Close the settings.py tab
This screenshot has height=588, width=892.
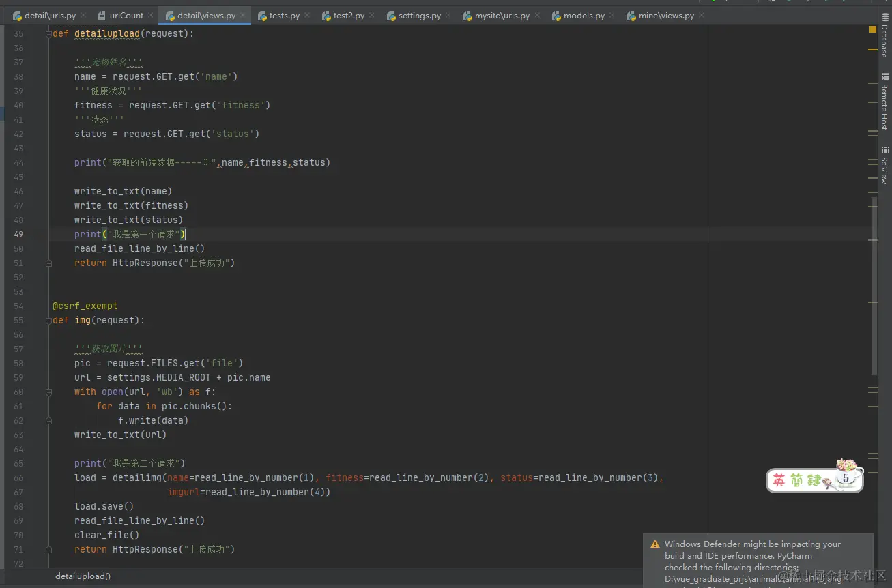[448, 15]
